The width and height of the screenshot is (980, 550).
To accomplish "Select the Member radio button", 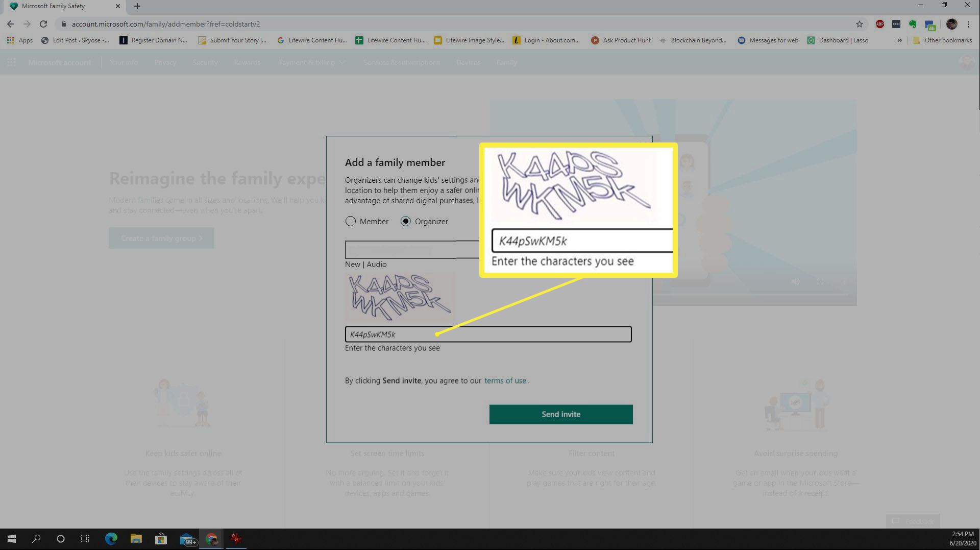I will pos(350,221).
